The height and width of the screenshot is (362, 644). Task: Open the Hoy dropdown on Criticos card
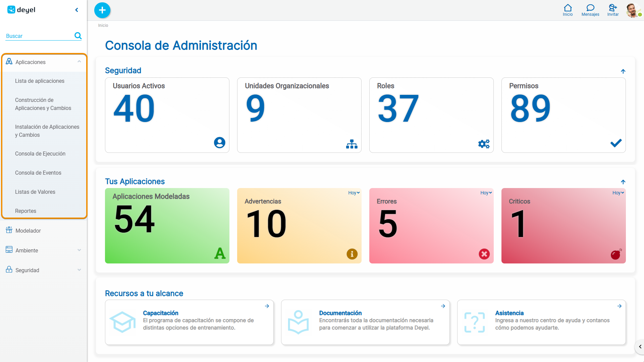(618, 193)
